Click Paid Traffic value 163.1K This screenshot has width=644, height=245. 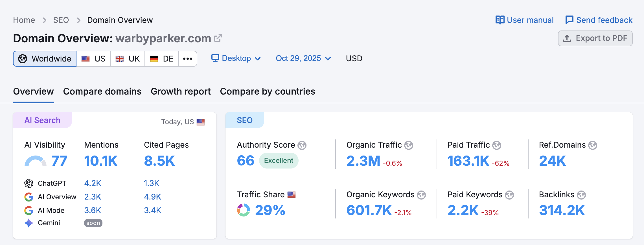(x=468, y=161)
